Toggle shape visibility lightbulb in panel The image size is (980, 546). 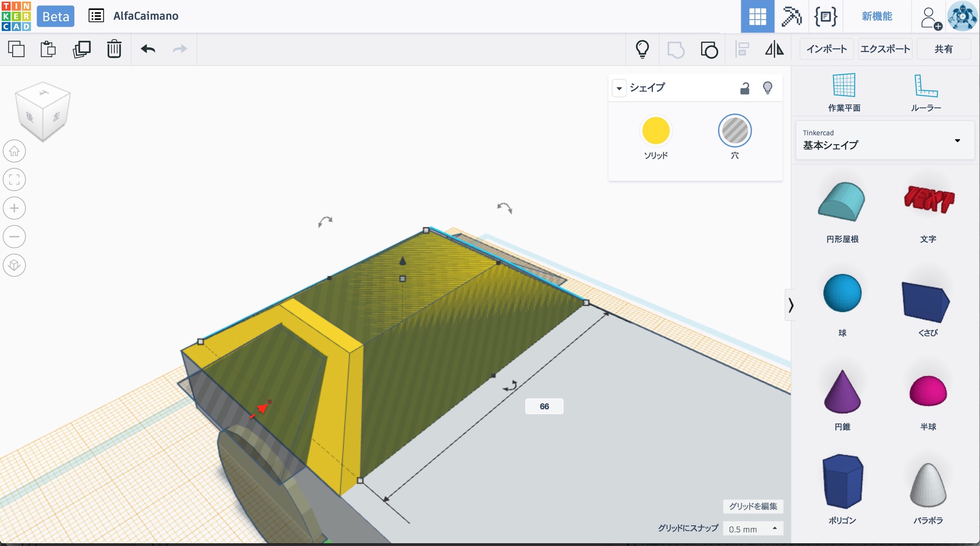767,88
